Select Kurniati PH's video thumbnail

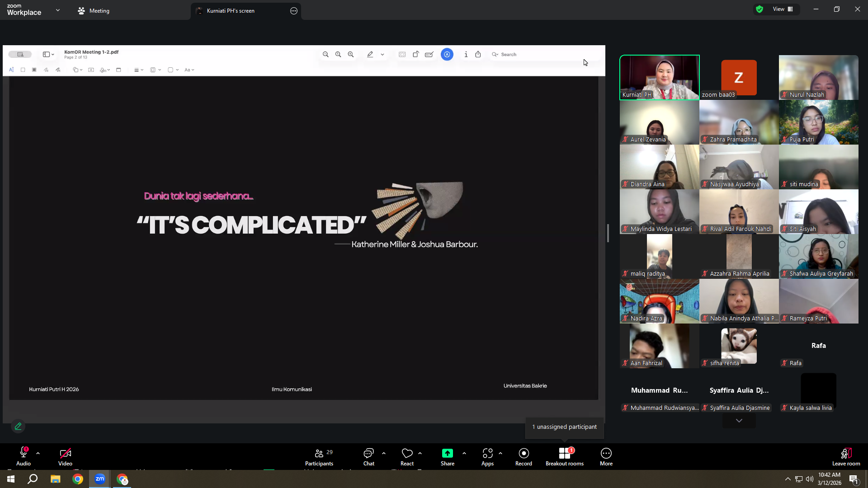pos(659,77)
